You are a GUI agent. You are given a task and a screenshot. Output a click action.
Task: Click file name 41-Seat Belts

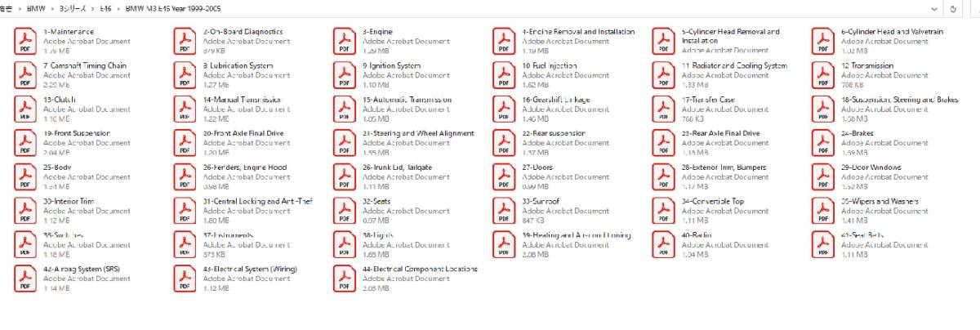(862, 235)
